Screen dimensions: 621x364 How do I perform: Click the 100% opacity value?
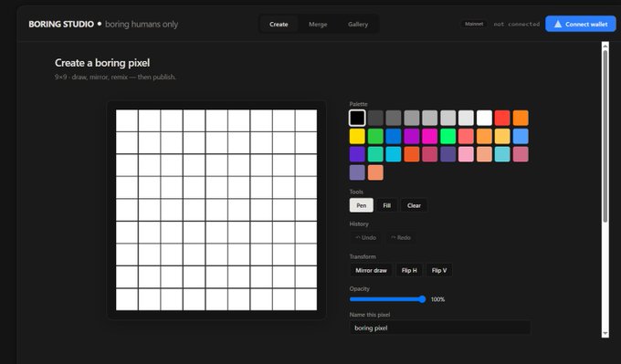tap(437, 299)
